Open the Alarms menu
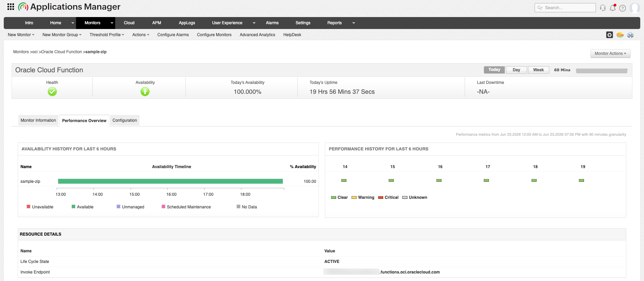644x281 pixels. pos(272,23)
